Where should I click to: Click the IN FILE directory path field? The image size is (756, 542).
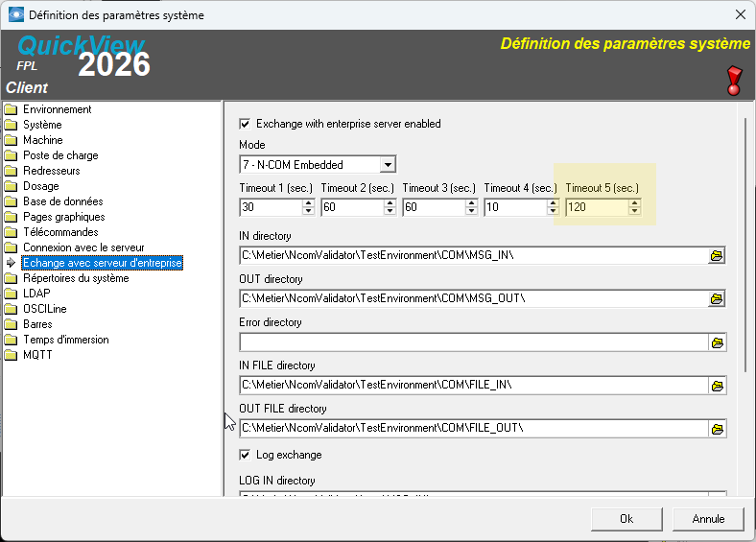[474, 386]
